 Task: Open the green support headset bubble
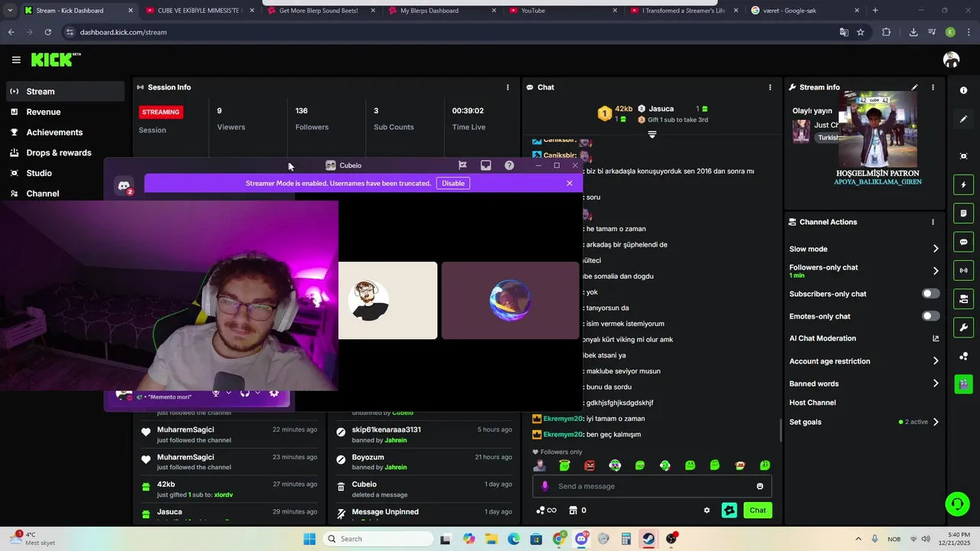coord(957,504)
